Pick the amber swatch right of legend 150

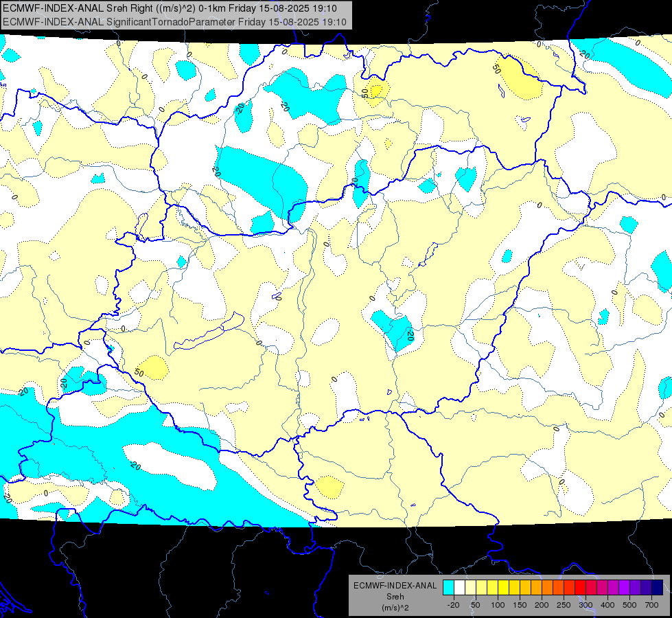point(525,587)
